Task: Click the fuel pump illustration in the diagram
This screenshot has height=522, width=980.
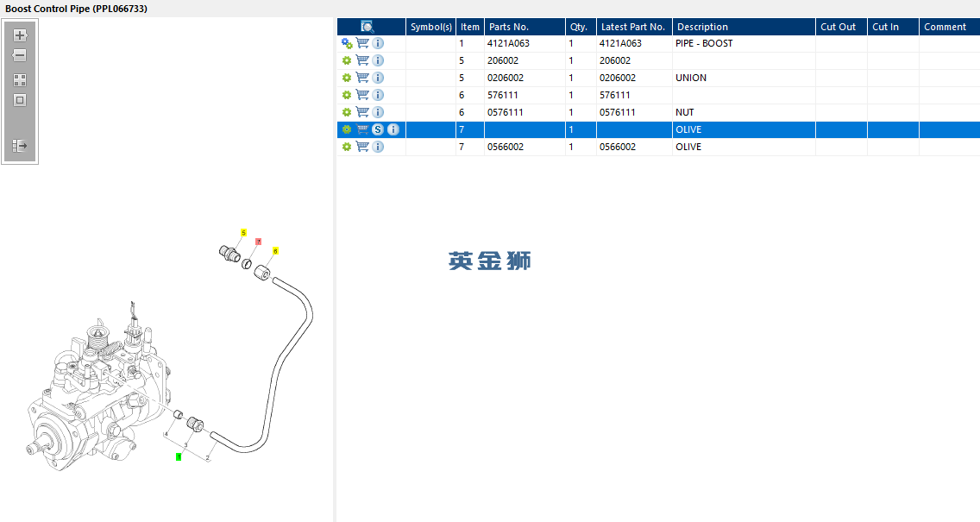Action: point(97,387)
